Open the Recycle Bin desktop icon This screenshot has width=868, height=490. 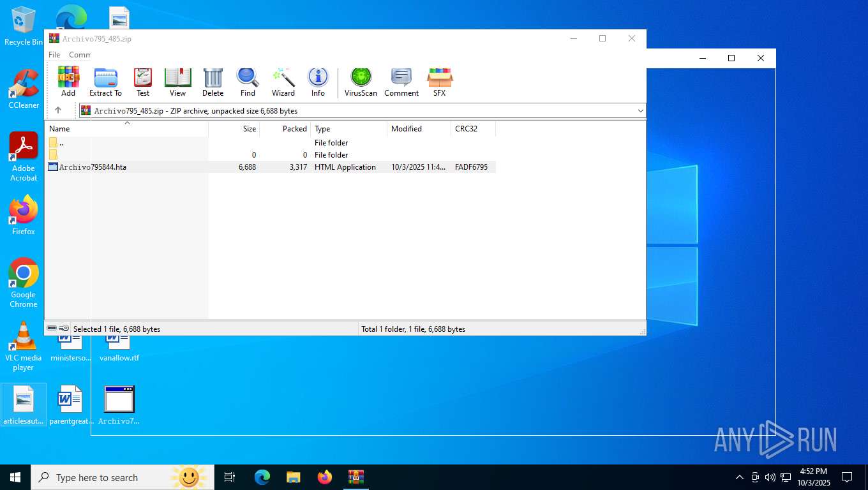23,27
